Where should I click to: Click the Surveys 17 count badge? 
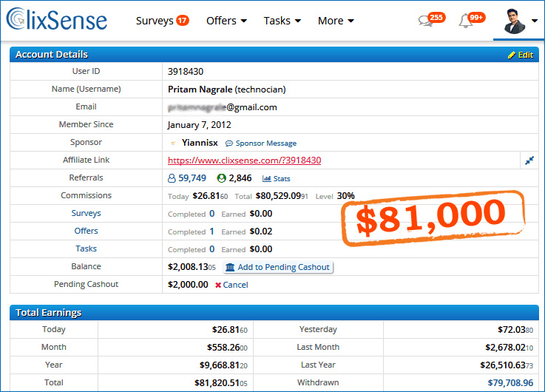[x=183, y=21]
